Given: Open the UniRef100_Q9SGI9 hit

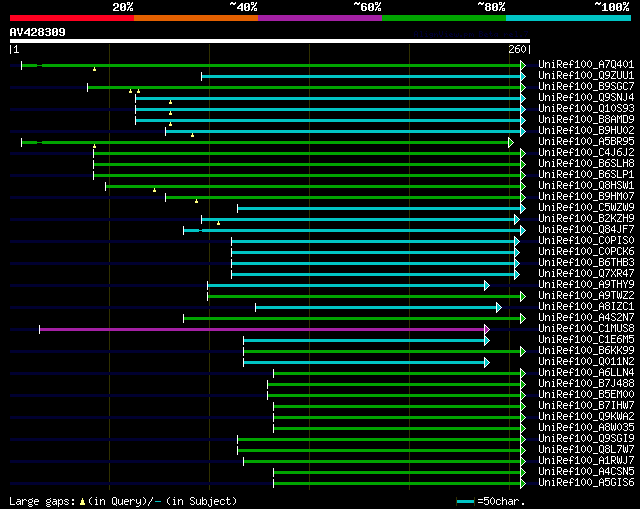Looking at the screenshot, I should 586,439.
